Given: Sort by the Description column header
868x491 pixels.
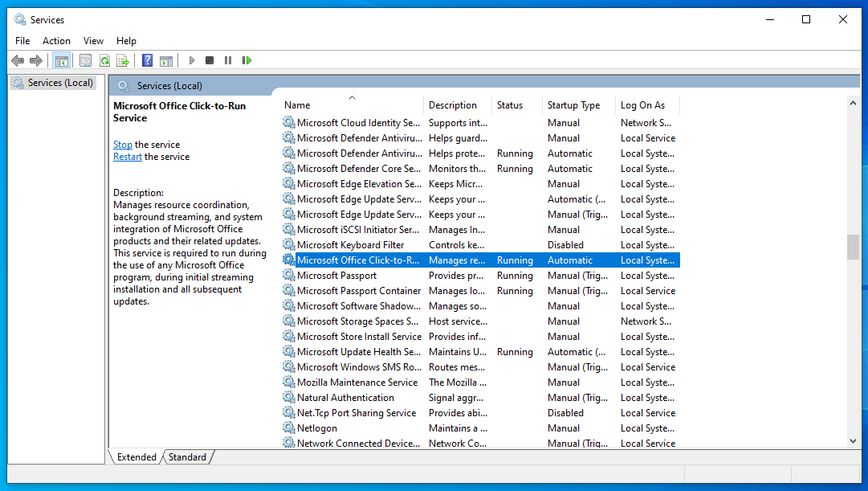Looking at the screenshot, I should pos(458,104).
